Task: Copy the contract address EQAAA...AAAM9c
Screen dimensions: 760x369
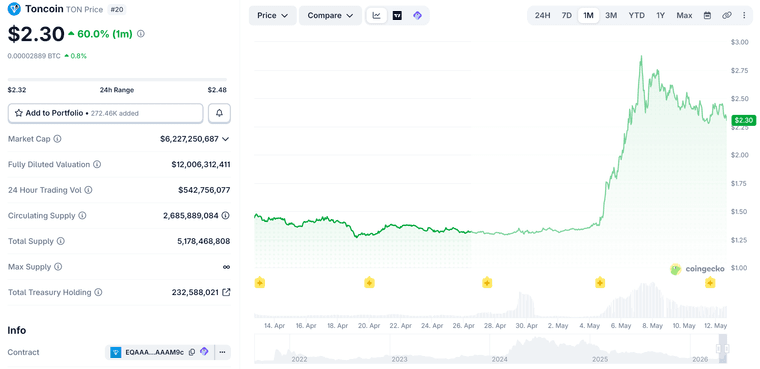Action: pyautogui.click(x=192, y=352)
